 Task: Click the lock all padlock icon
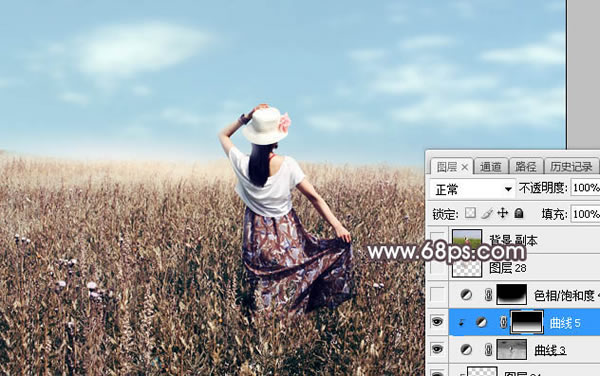click(519, 213)
